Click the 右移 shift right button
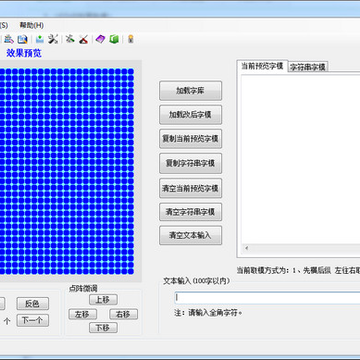This screenshot has width=360, height=360. coord(123,314)
